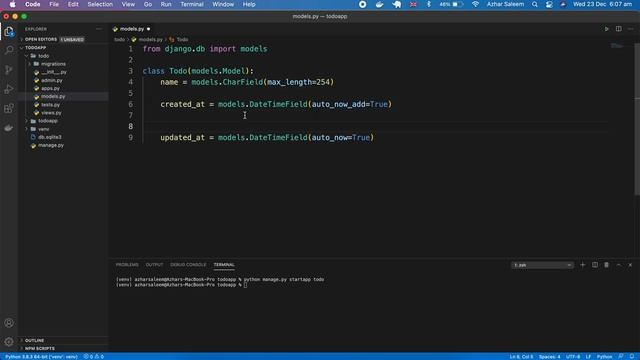This screenshot has height=360, width=640.
Task: Open the Selection menu
Action: coord(100,4)
